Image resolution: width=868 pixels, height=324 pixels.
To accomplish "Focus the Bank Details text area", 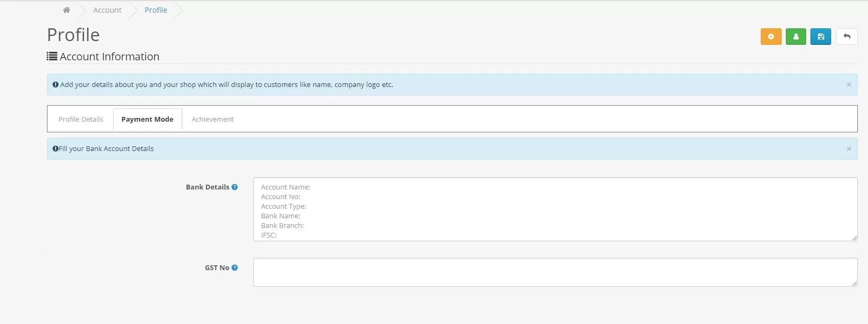I will point(555,209).
